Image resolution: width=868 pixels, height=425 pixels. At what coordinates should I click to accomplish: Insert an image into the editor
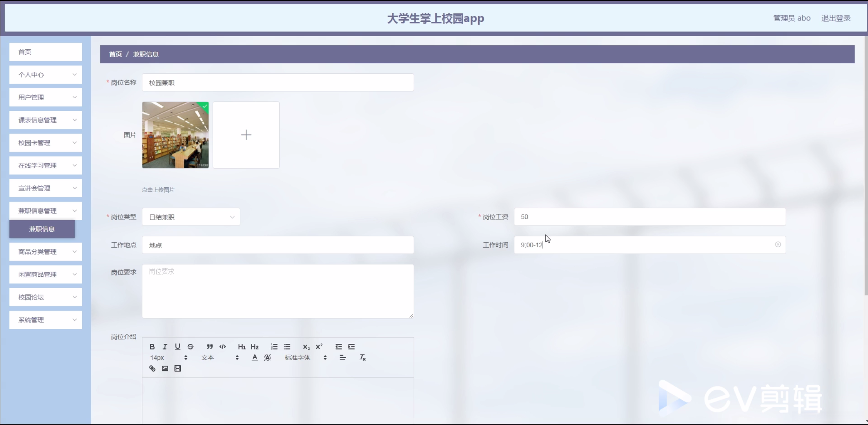point(165,368)
